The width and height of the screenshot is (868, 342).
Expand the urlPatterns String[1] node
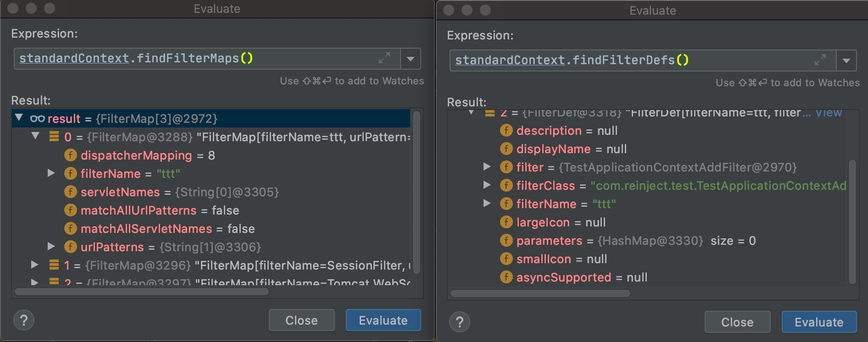point(51,247)
